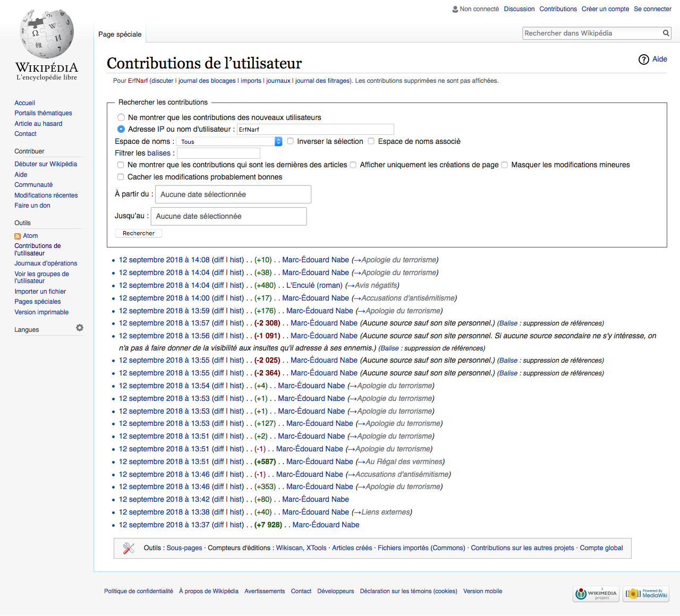Open Importer un fichier sidebar link

tap(40, 292)
